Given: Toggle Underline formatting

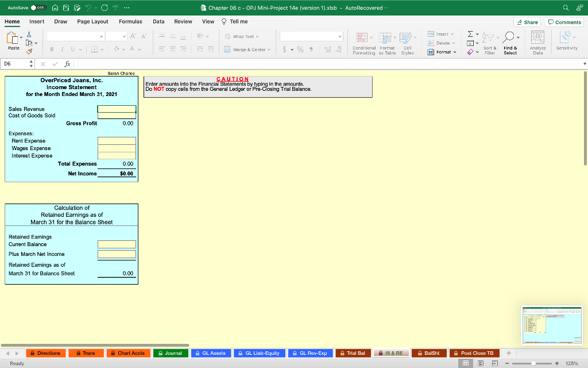Looking at the screenshot, I should [x=72, y=49].
